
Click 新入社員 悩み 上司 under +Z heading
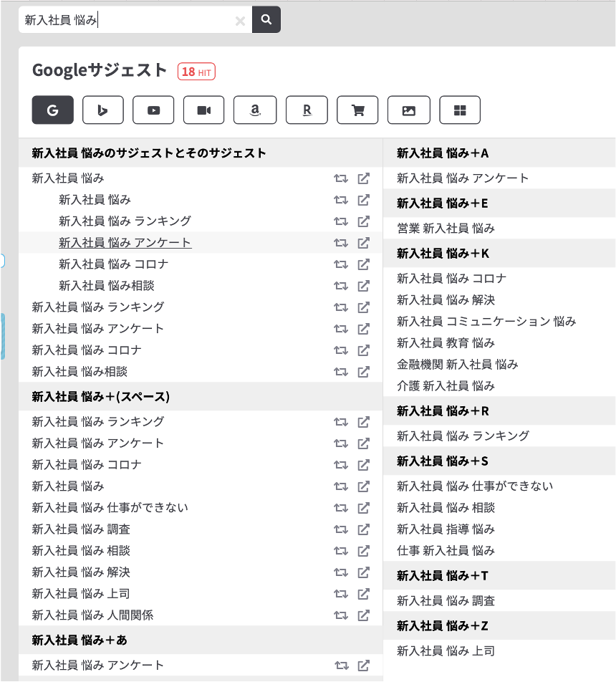(446, 651)
